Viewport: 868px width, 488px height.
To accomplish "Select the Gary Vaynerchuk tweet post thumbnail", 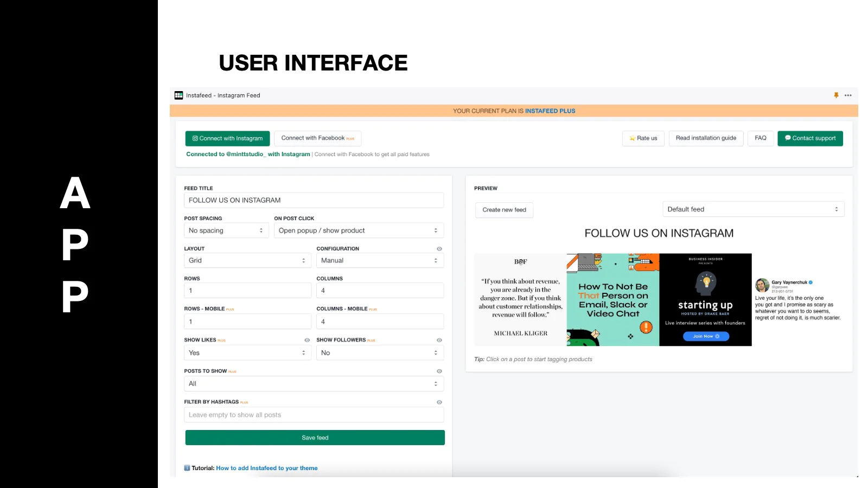I will tap(798, 300).
